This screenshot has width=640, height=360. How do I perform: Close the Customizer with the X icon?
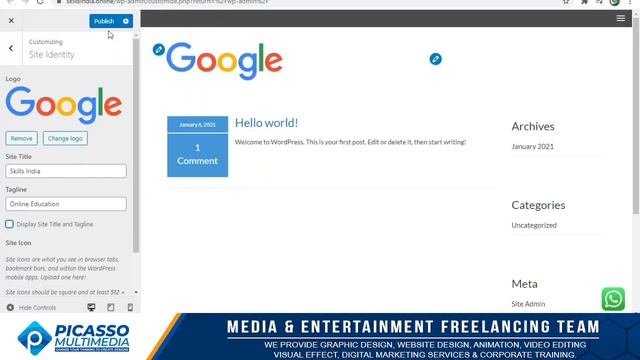click(11, 21)
